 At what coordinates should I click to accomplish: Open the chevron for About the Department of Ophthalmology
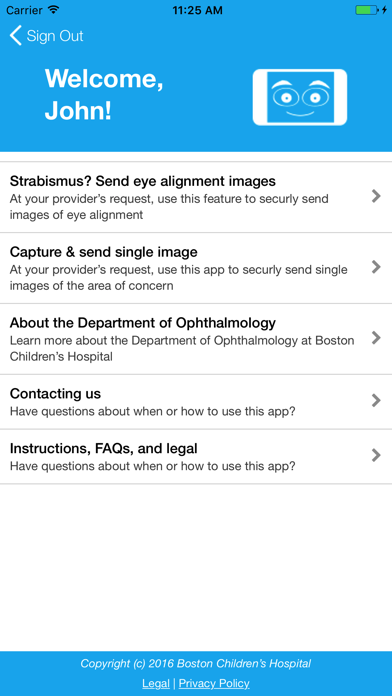coord(376,338)
